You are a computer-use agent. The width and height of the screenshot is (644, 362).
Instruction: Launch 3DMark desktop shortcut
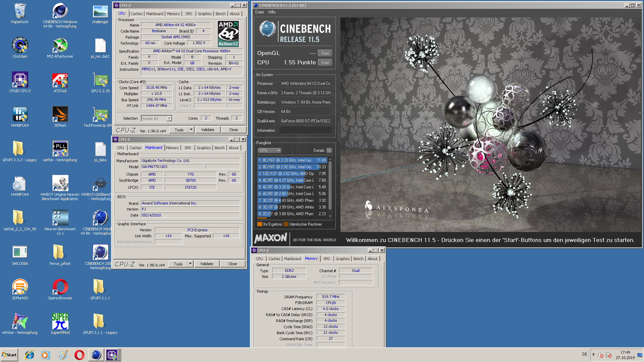pos(60,117)
